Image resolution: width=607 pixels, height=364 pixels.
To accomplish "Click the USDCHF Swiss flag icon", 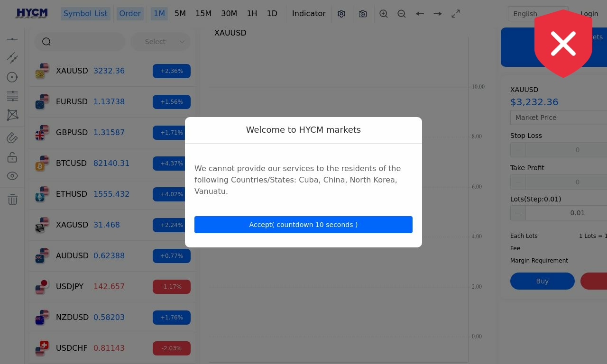I will 42,348.
